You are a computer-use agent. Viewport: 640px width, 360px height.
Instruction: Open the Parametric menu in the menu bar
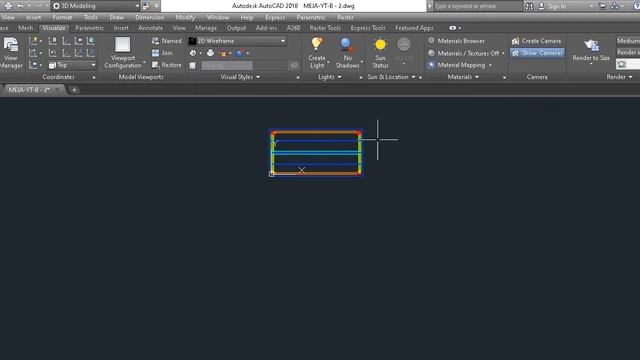point(311,18)
